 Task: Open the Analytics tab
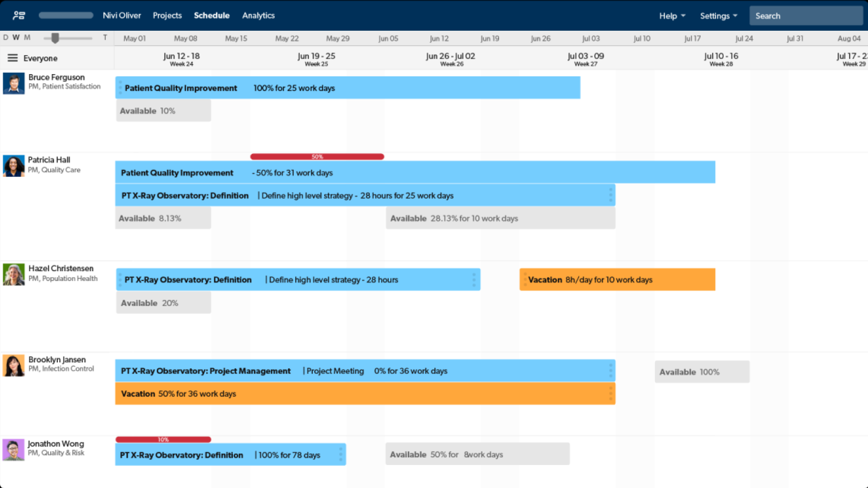(x=258, y=15)
